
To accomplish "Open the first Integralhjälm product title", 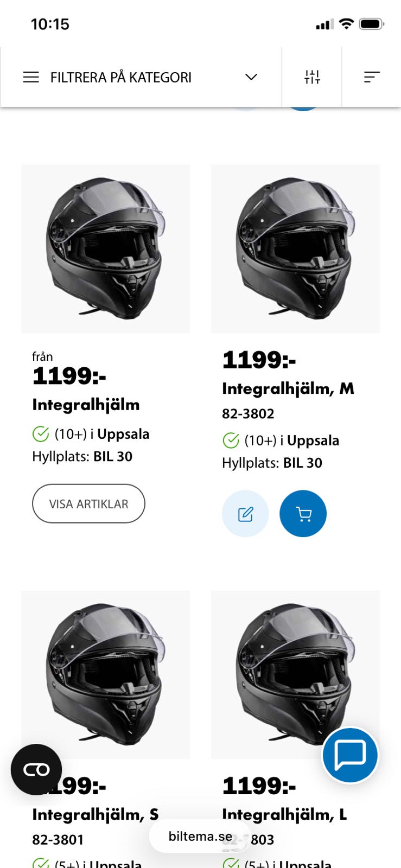I will coord(86,405).
